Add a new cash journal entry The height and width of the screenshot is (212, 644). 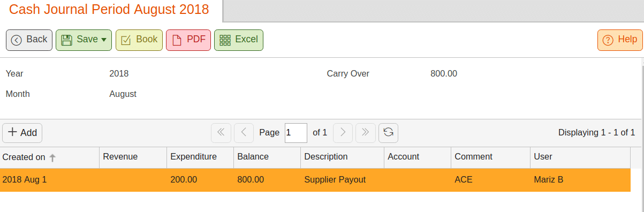[x=22, y=133]
